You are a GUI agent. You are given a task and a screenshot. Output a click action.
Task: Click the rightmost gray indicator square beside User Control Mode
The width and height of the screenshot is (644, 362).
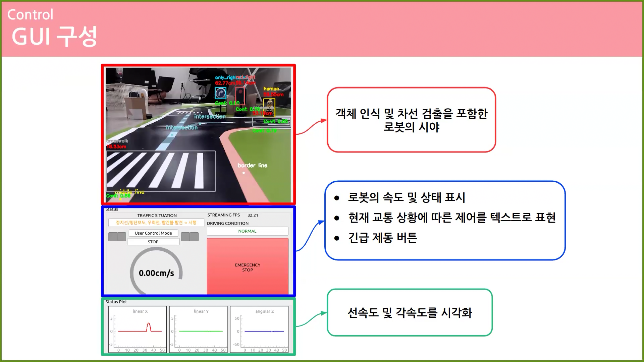pos(194,237)
